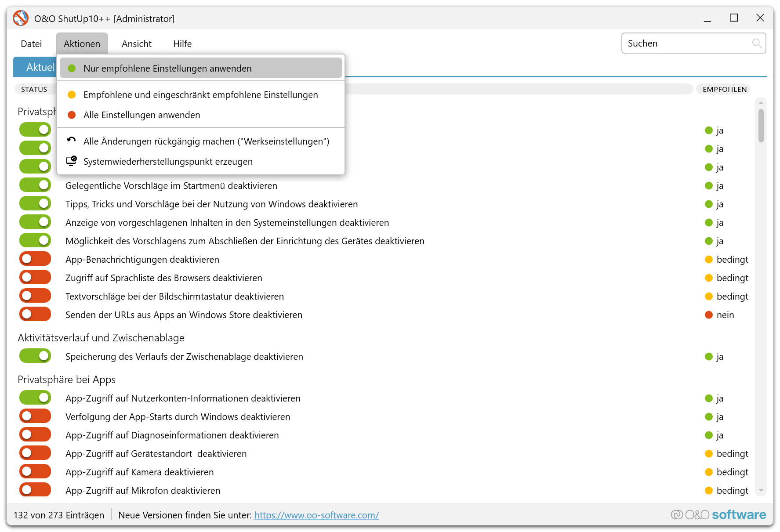
Task: Click the O&O ShutUp10++ app icon in title bar
Action: click(x=21, y=18)
